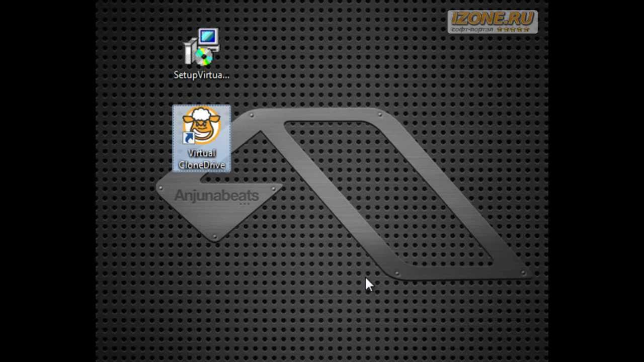The height and width of the screenshot is (362, 644).
Task: Click the "Virtual CloneDrive" shortcut label
Action: (x=202, y=159)
